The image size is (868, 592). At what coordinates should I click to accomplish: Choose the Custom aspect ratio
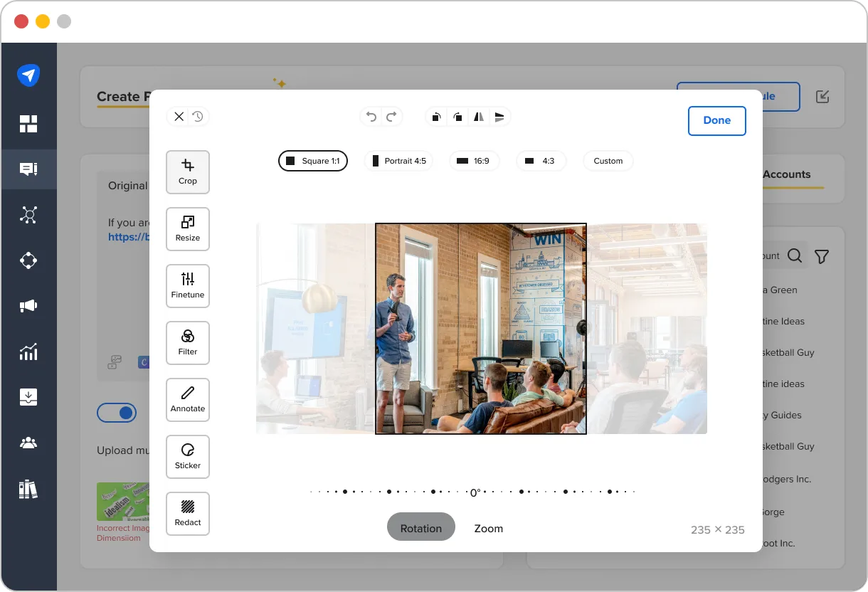tap(608, 161)
